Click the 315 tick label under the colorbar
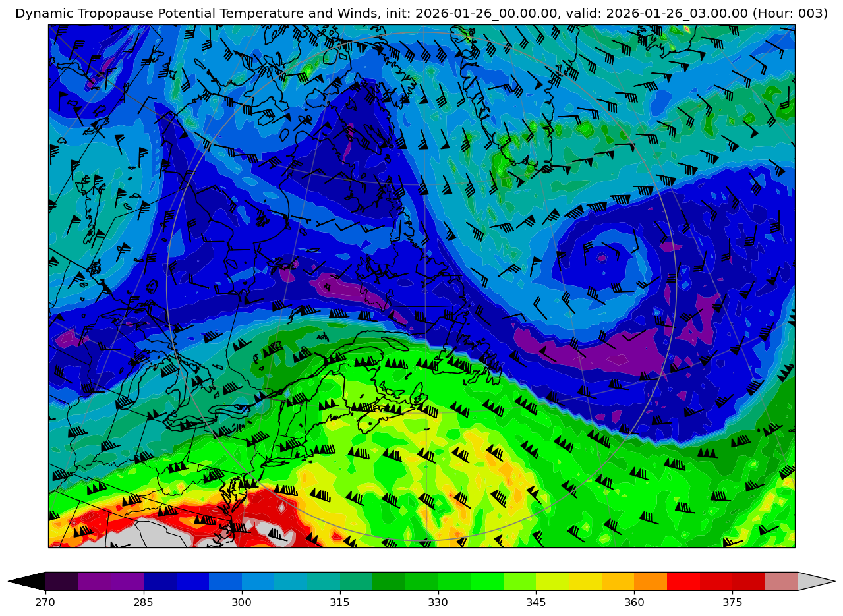 coord(340,602)
